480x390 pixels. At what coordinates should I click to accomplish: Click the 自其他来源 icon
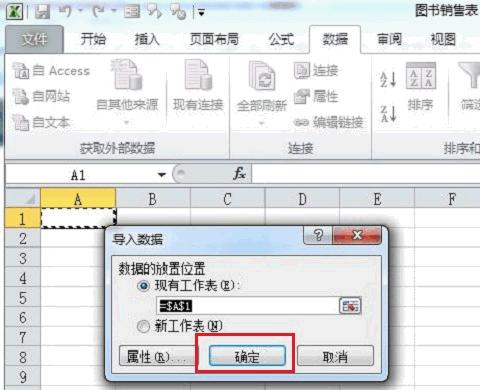pyautogui.click(x=127, y=75)
